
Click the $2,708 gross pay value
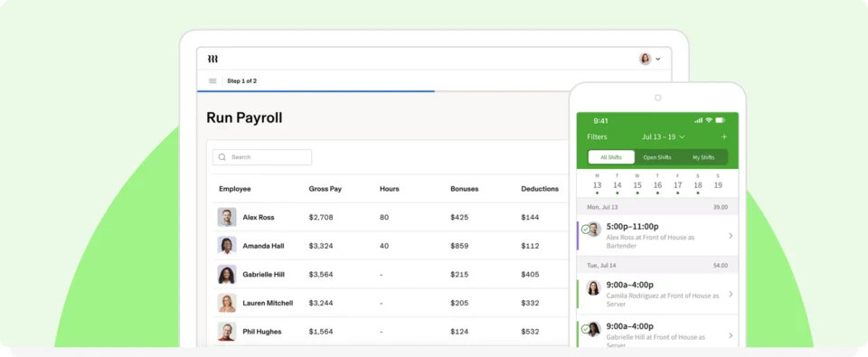coord(321,218)
